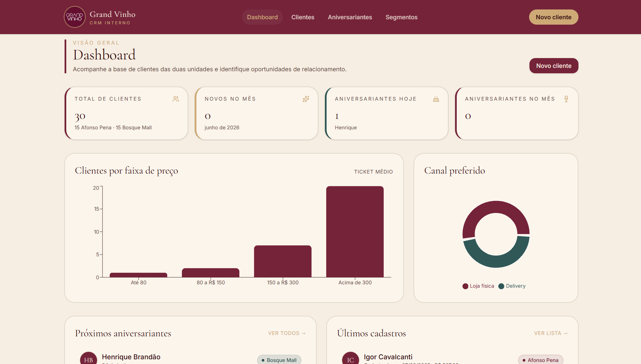Click the Acima de 300 bar

pyautogui.click(x=355, y=232)
